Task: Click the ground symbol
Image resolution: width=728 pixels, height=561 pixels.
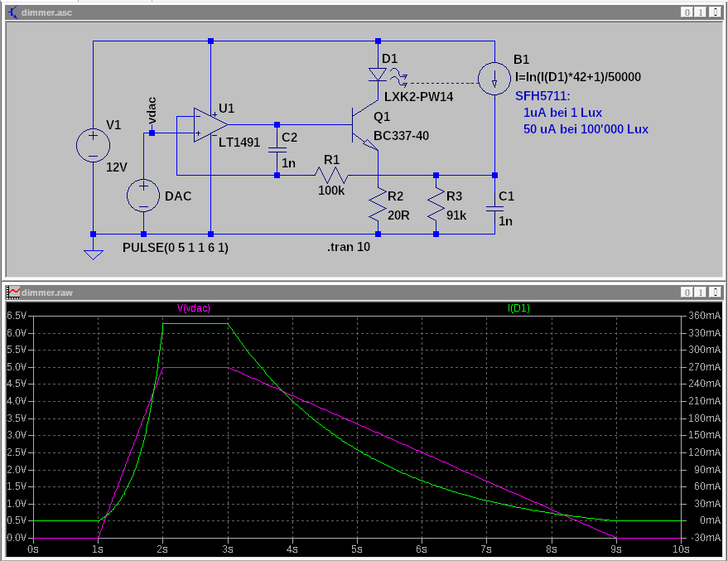Action: [x=94, y=254]
